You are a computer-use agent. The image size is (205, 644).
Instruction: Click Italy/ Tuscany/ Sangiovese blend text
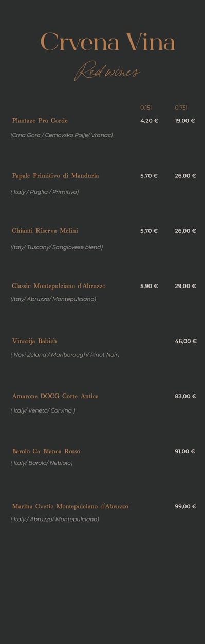coord(57,247)
